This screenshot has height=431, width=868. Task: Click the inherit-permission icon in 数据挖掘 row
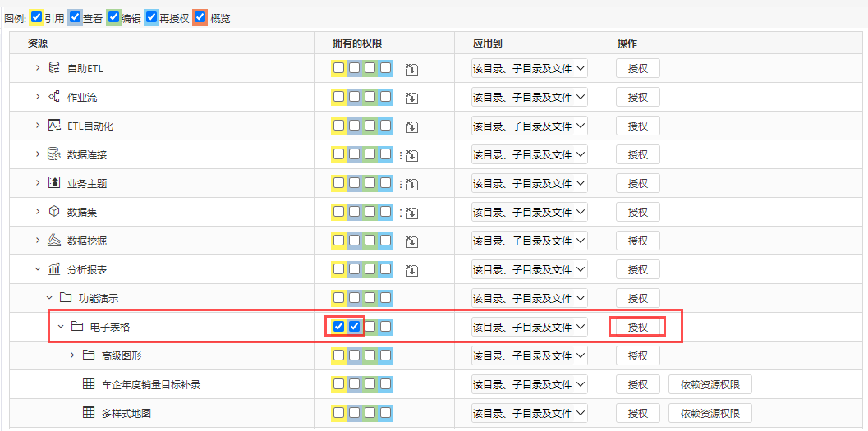coord(412,242)
